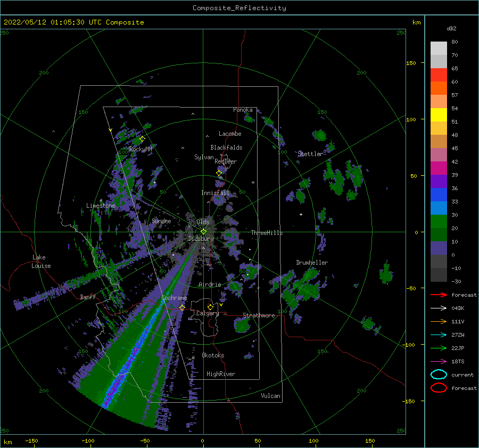The width and height of the screenshot is (479, 448).
Task: Click the yellow V marker east of Calgary
Action: (x=221, y=305)
